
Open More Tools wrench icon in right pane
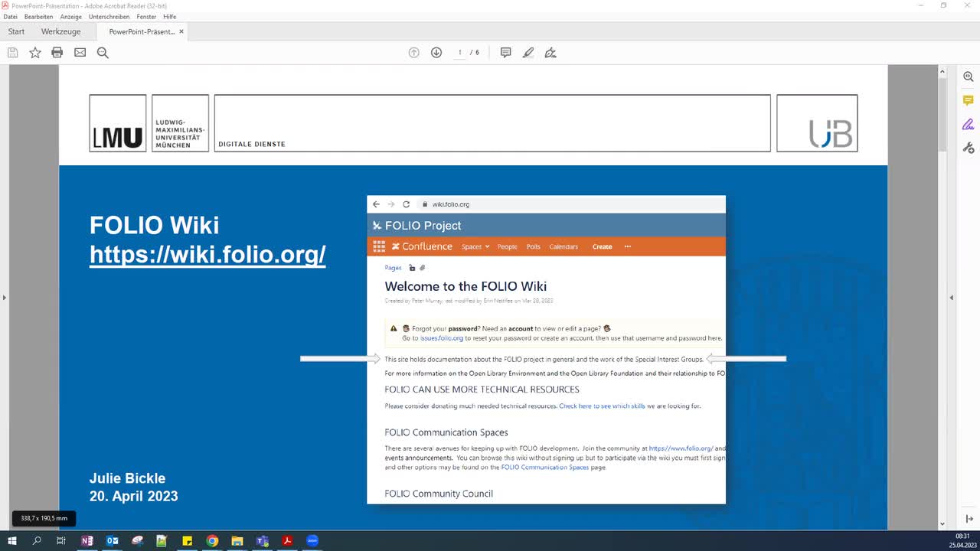click(969, 148)
